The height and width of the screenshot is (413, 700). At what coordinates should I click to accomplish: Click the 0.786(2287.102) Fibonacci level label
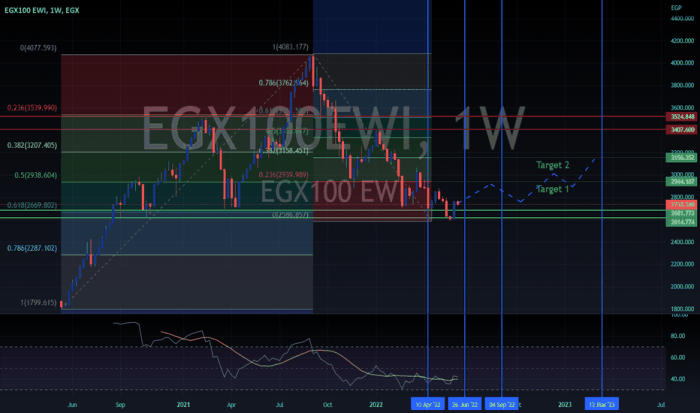coord(32,248)
